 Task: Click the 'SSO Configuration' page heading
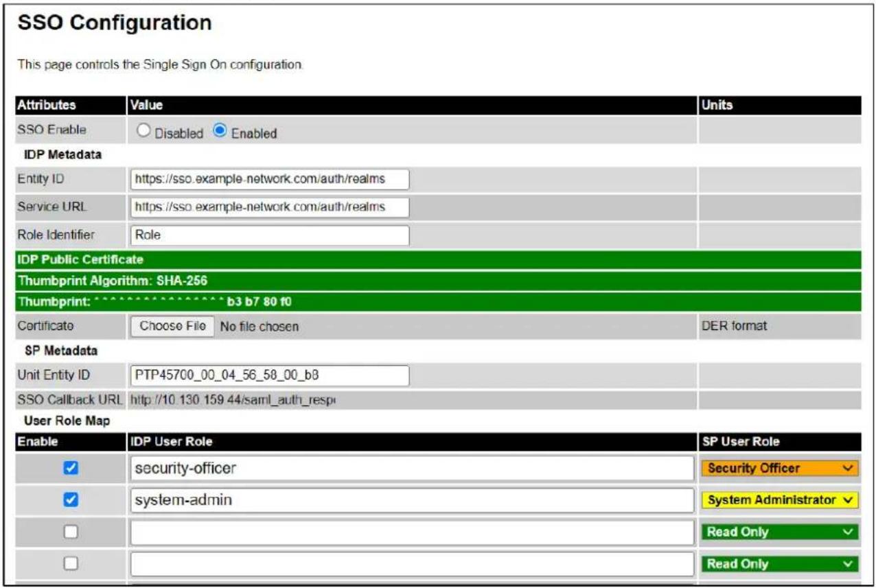pos(115,23)
